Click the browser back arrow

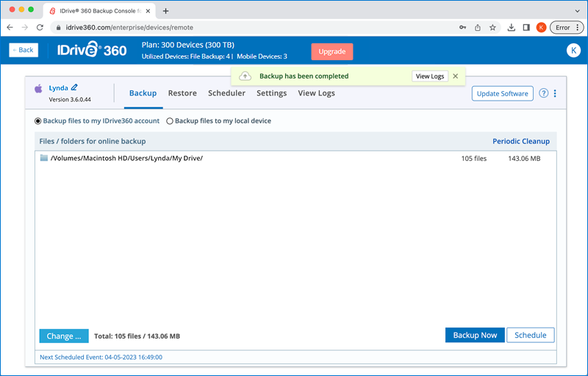click(10, 27)
